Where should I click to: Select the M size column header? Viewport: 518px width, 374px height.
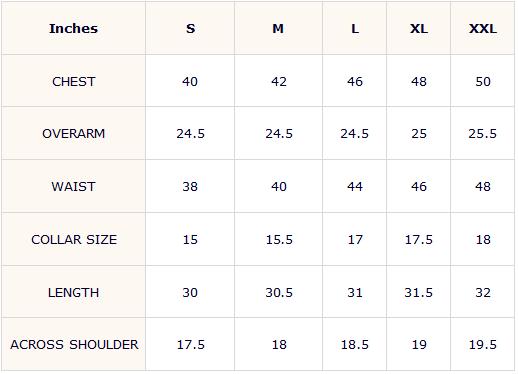coord(278,28)
